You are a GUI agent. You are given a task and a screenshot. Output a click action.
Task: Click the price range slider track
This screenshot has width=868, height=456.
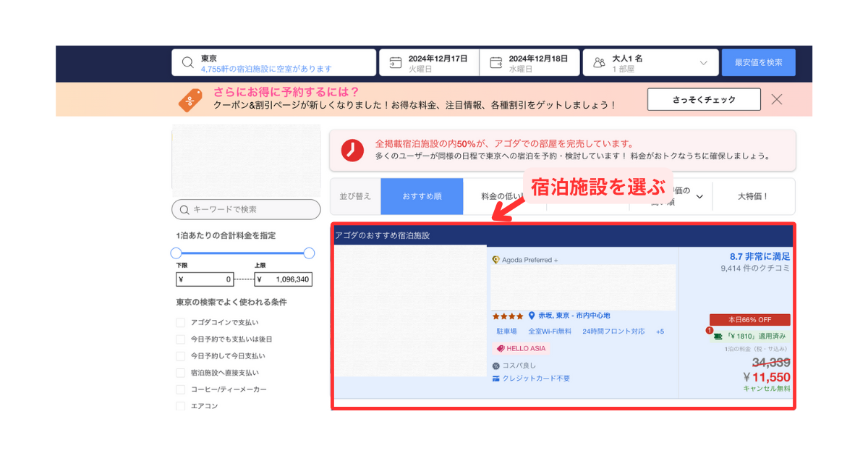[x=242, y=253]
